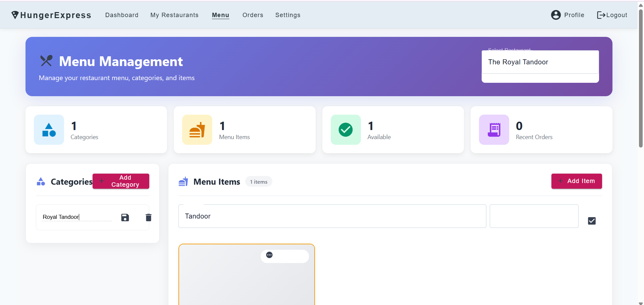Select the menu item card image
Image resolution: width=644 pixels, height=305 pixels.
click(x=247, y=274)
